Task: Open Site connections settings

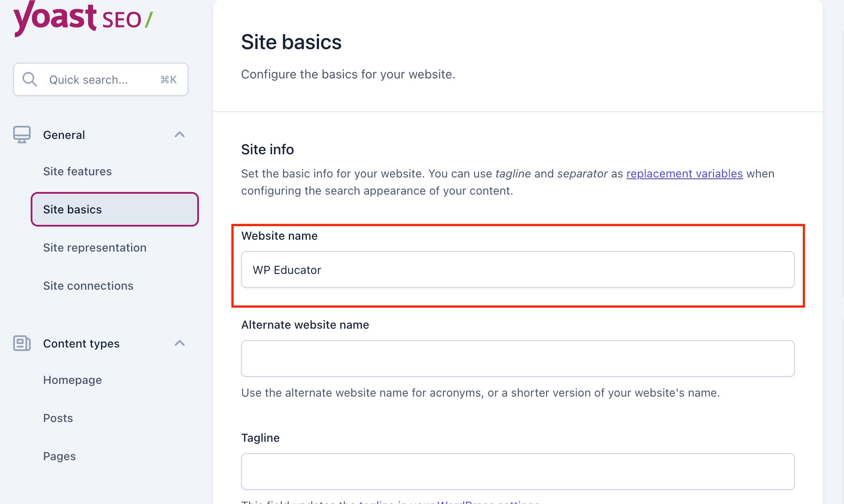Action: pyautogui.click(x=88, y=285)
